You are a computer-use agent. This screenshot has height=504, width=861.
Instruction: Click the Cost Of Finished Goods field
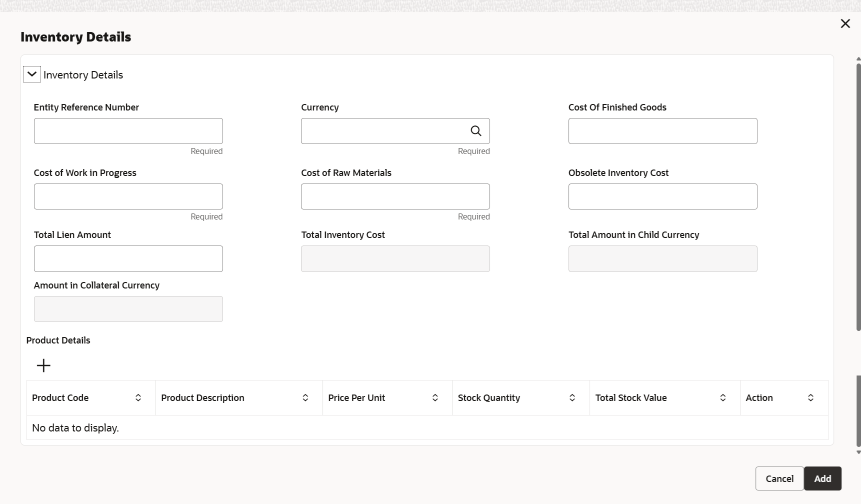662,131
